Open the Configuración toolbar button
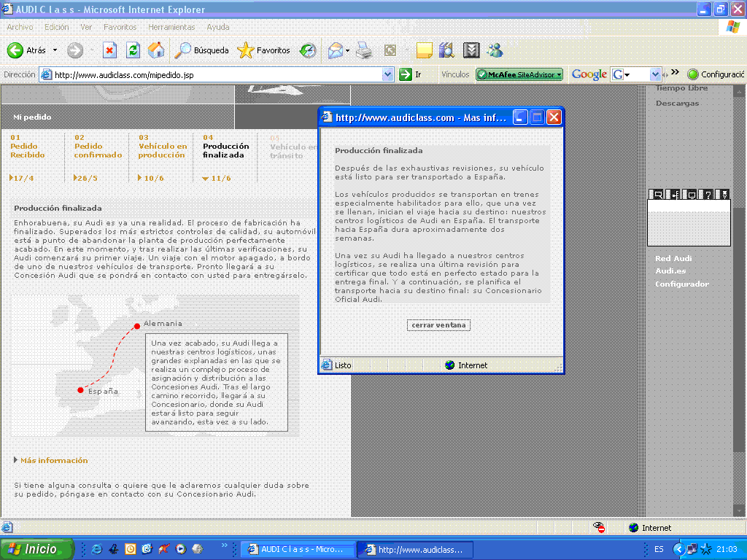 [716, 74]
